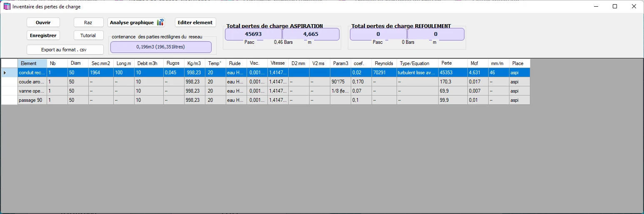Click the REFOULEMENT Pasc total field
644x214 pixels.
[378, 34]
